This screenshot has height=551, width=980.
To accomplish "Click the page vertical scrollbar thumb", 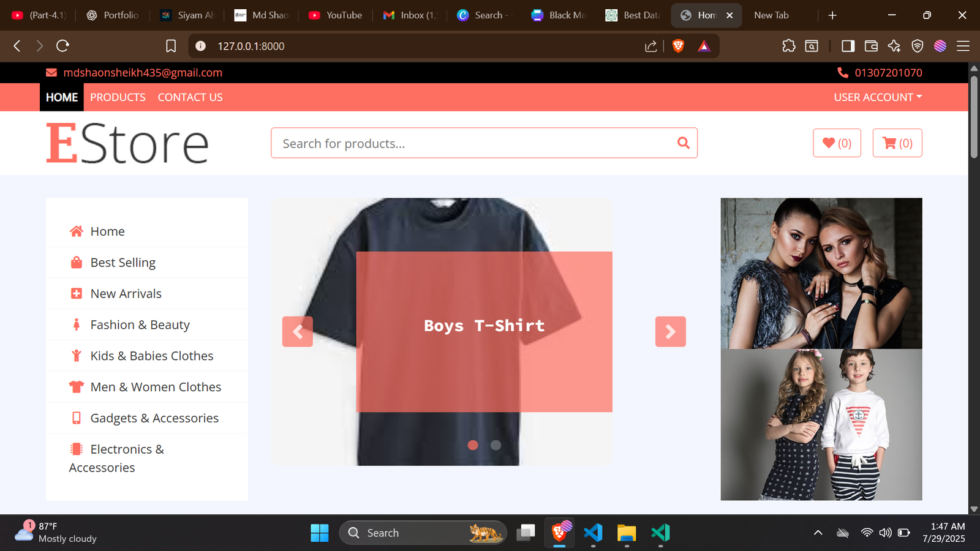I will [974, 116].
